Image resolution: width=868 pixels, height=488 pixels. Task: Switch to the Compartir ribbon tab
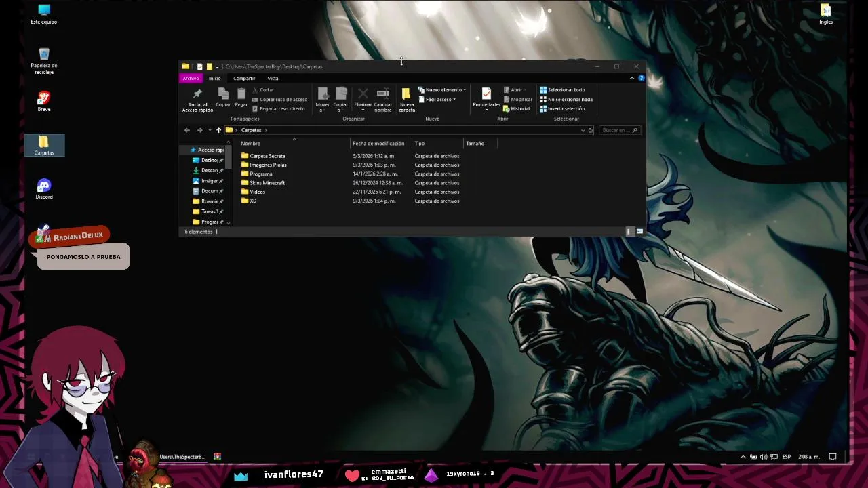click(244, 78)
